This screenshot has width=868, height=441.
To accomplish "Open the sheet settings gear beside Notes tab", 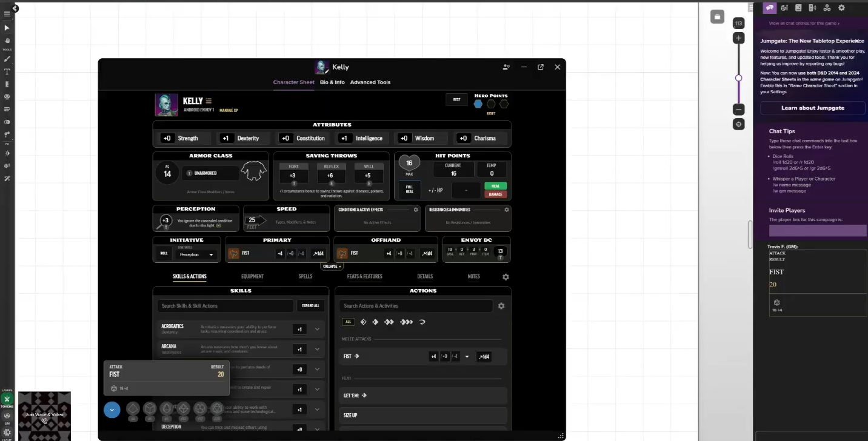I will pyautogui.click(x=506, y=277).
